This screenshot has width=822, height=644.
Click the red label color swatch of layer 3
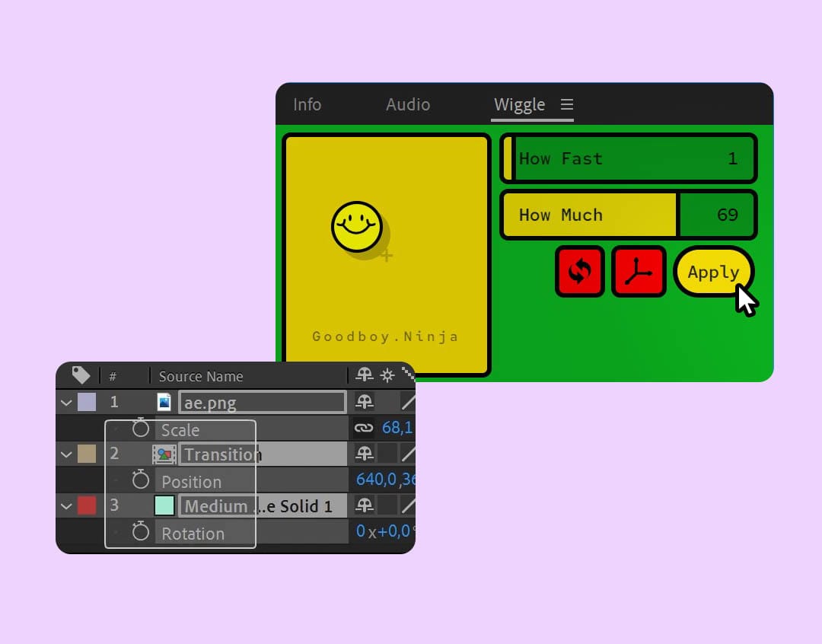(x=87, y=506)
